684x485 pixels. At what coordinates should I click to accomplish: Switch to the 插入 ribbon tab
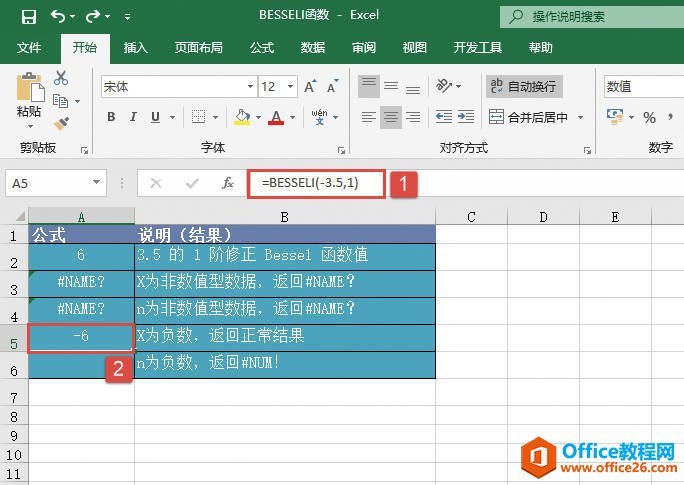[135, 48]
